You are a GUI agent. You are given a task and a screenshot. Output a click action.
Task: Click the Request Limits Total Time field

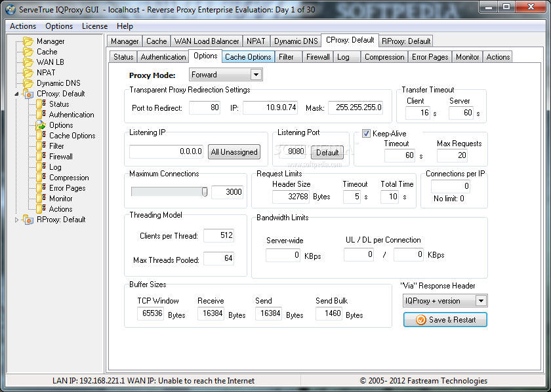tap(390, 197)
